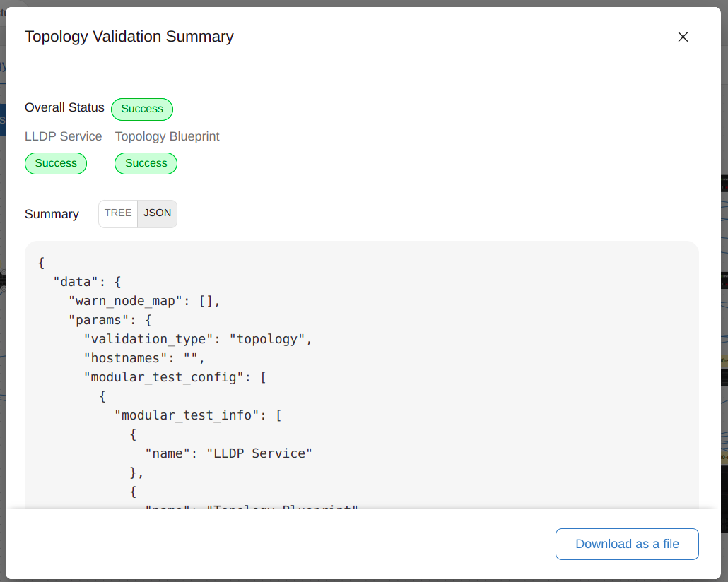Click the Overall Status Success badge

coord(142,109)
